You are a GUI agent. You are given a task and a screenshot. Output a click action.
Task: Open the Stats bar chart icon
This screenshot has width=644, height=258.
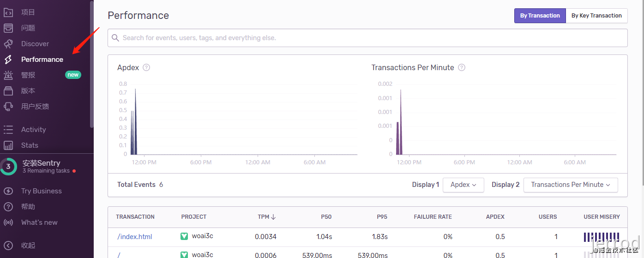click(x=8, y=145)
